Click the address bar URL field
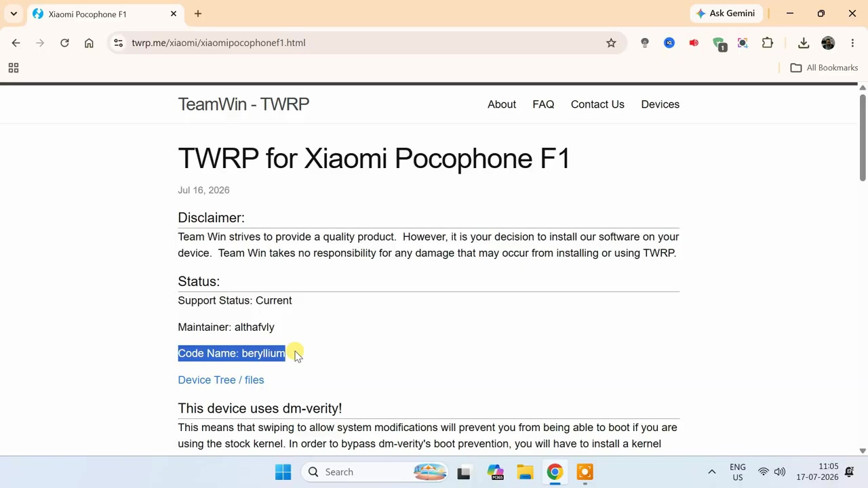The height and width of the screenshot is (488, 868). click(x=366, y=43)
